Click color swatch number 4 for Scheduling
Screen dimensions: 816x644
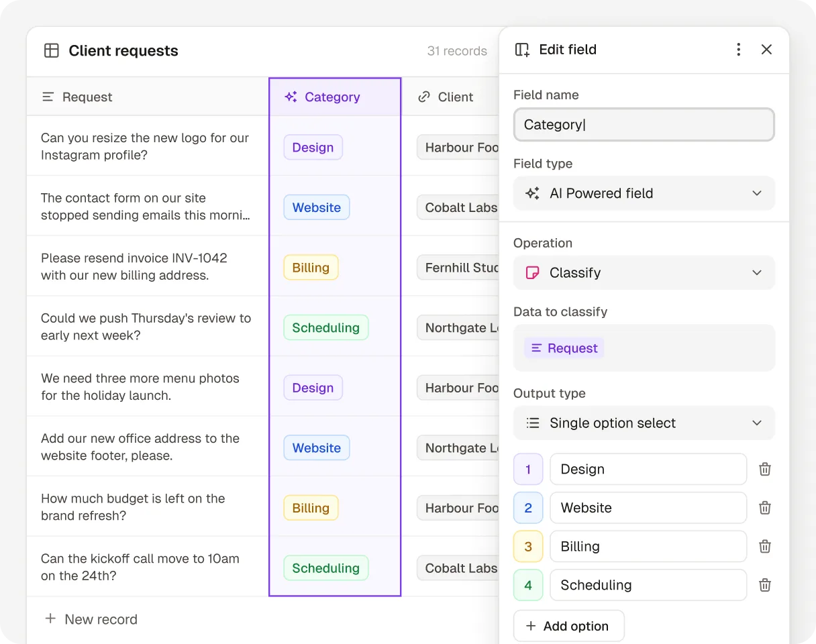click(528, 585)
